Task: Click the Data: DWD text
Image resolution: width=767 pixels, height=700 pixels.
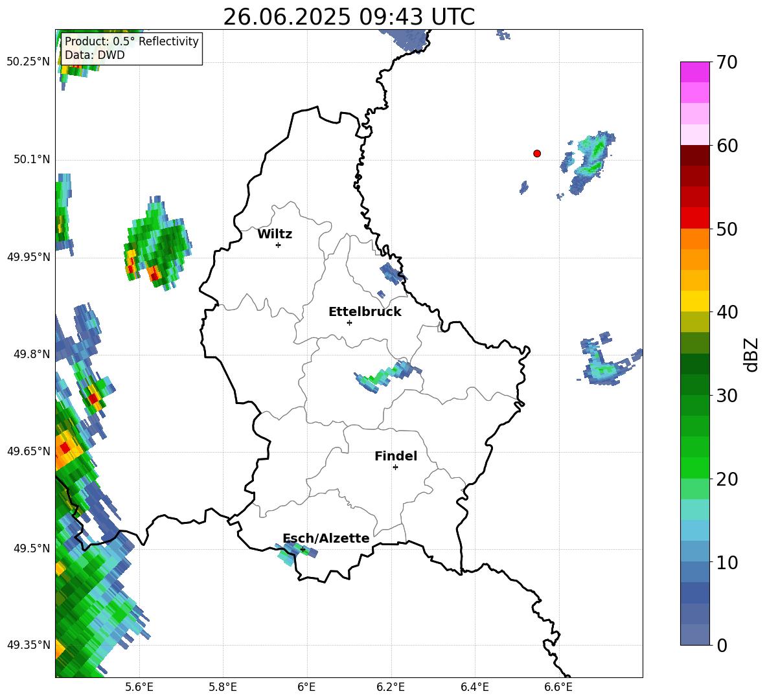Action: (x=95, y=55)
